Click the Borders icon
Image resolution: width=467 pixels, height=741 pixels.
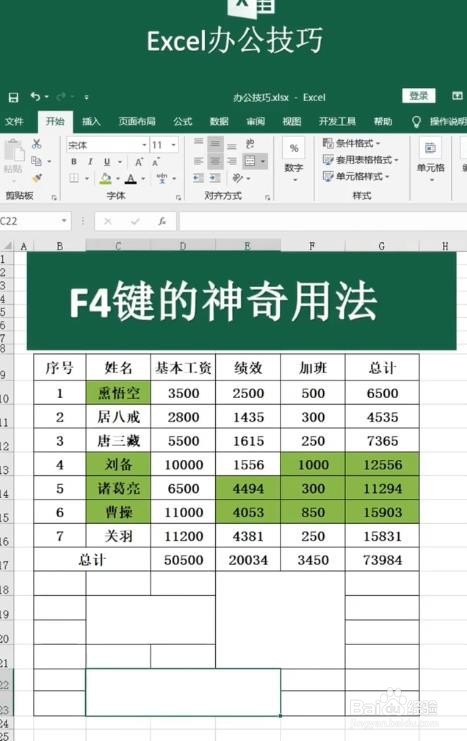click(x=74, y=178)
